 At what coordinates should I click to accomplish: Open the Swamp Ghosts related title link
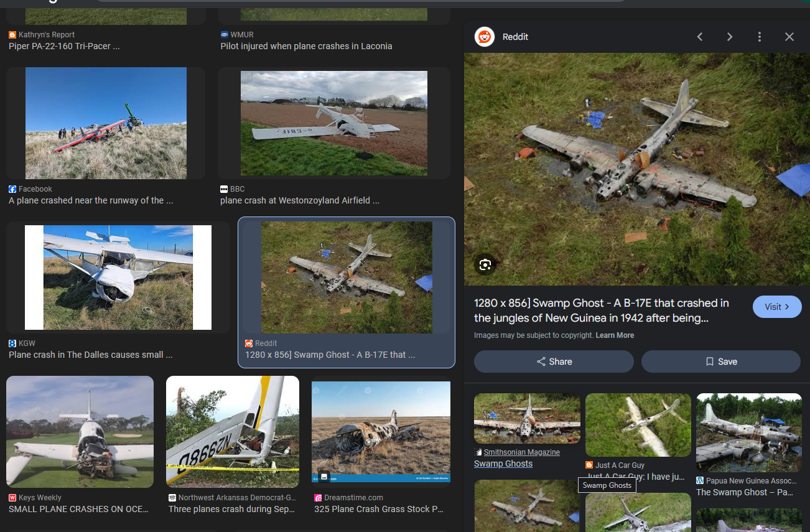pos(503,464)
